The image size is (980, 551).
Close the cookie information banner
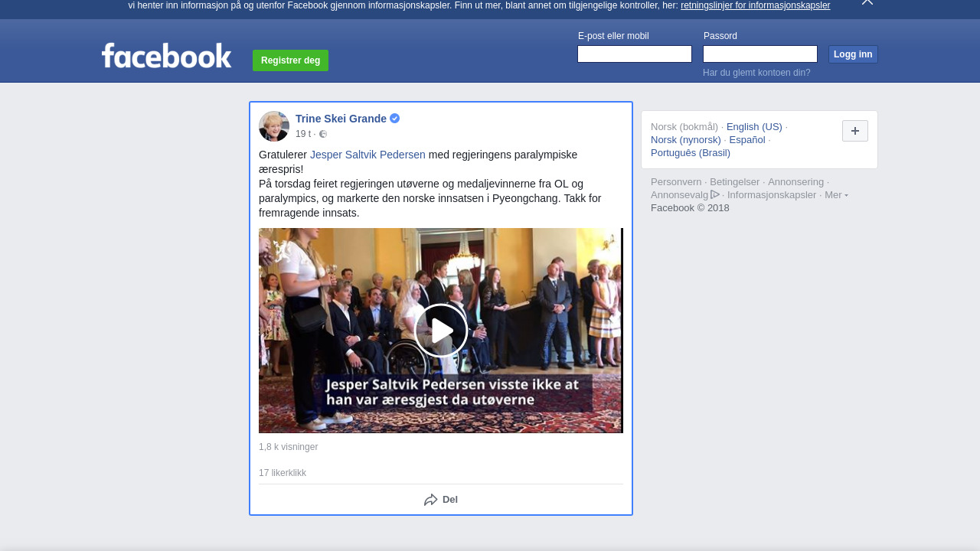[867, 2]
